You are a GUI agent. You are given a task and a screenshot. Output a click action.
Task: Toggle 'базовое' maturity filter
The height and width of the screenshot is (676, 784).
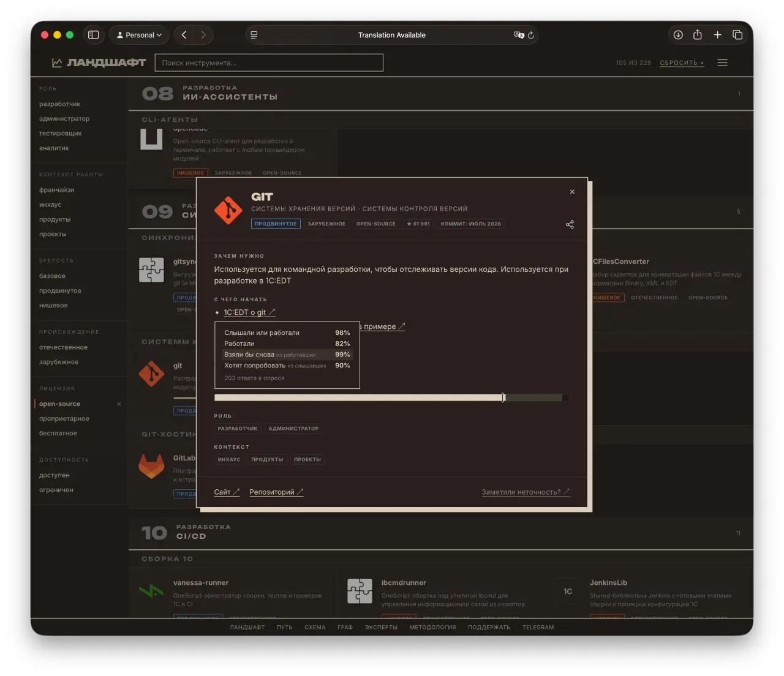tap(52, 276)
